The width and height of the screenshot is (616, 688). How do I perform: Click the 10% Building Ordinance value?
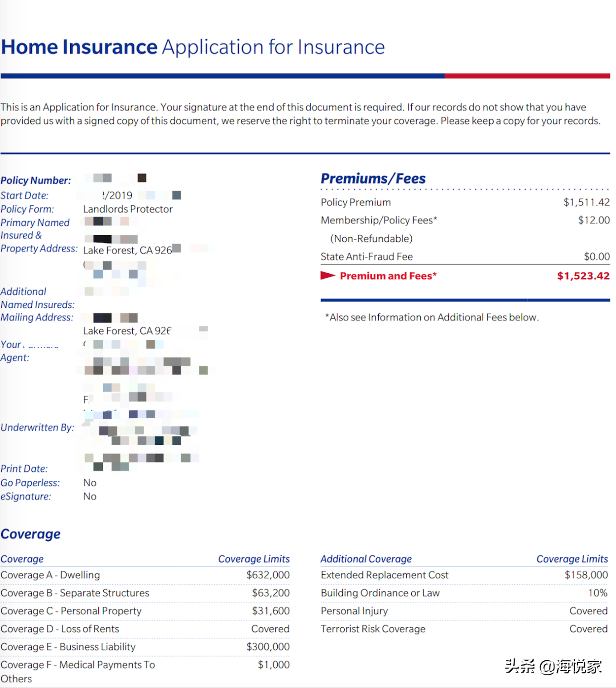597,593
